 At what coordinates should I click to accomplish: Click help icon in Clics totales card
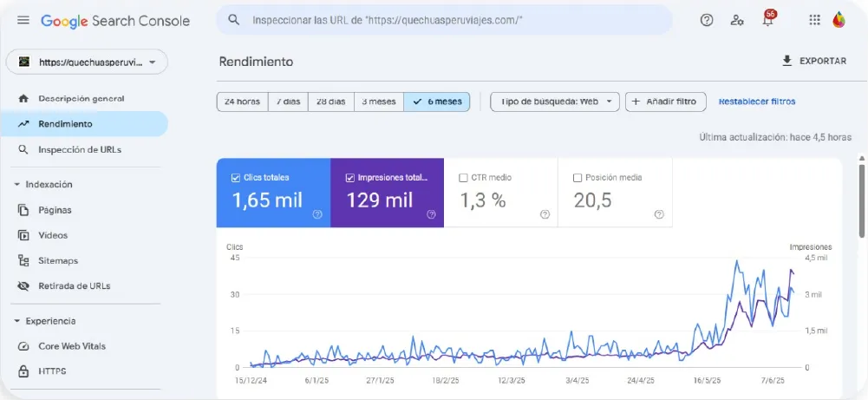click(x=317, y=214)
